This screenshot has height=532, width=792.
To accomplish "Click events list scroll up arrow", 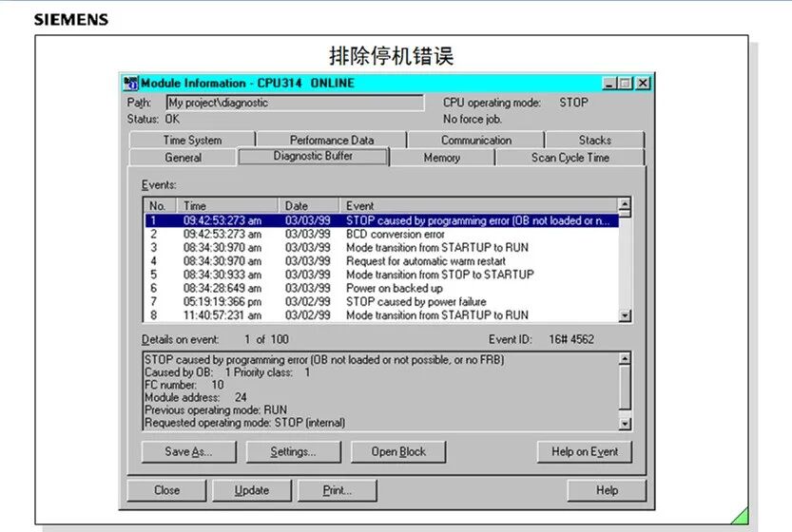I will tap(625, 204).
